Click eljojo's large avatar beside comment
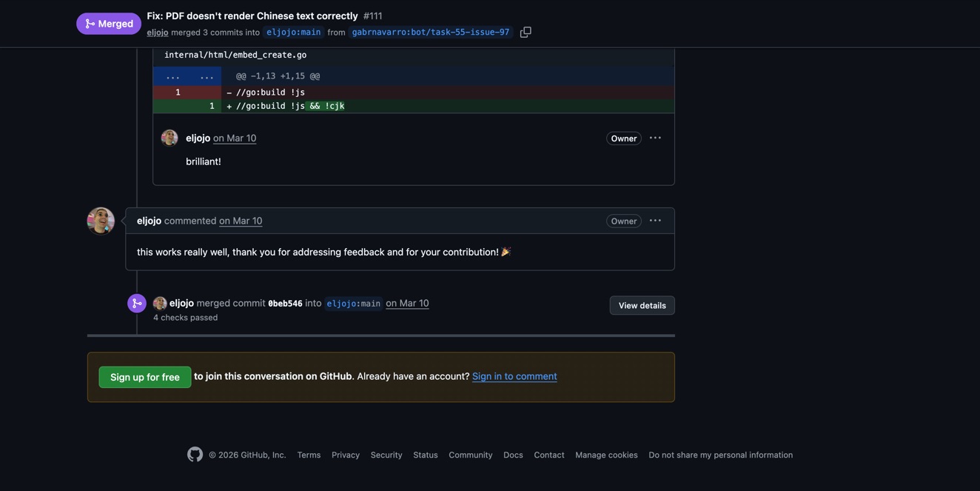This screenshot has height=491, width=980. (101, 221)
